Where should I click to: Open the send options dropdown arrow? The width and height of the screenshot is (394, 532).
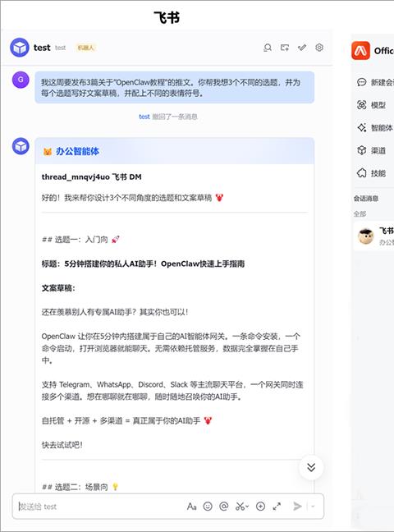(313, 507)
